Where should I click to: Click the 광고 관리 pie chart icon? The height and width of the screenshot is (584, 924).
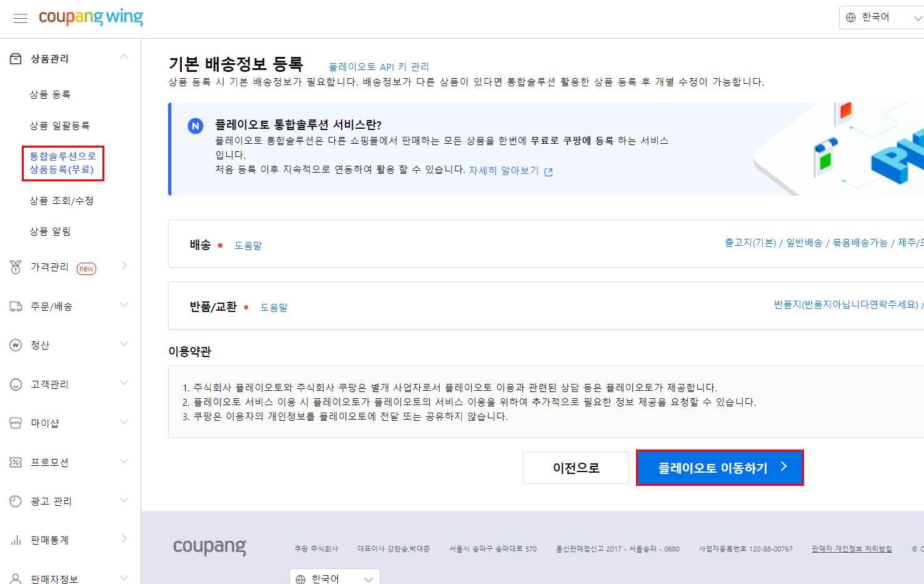coord(16,501)
